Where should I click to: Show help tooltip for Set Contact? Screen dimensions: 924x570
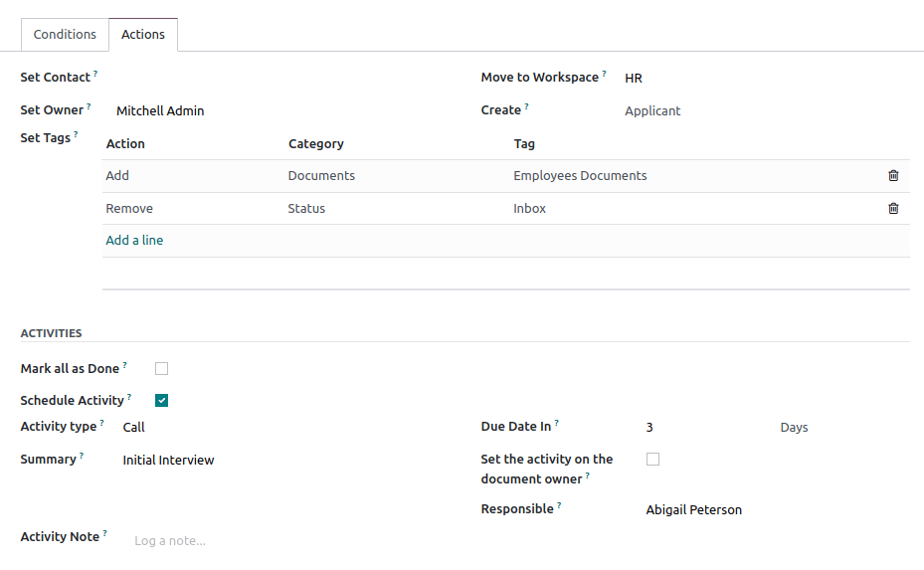click(x=95, y=74)
